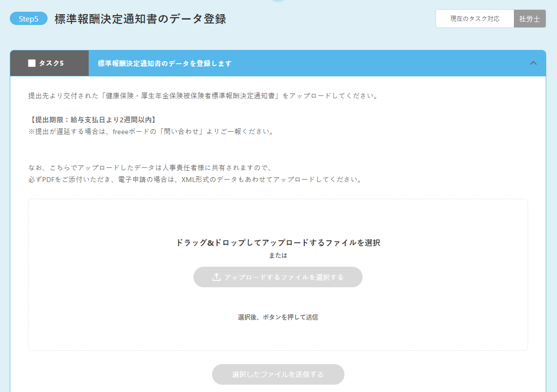This screenshot has height=392, width=557.
Task: Click the upload arrow icon in file button
Action: tap(217, 277)
